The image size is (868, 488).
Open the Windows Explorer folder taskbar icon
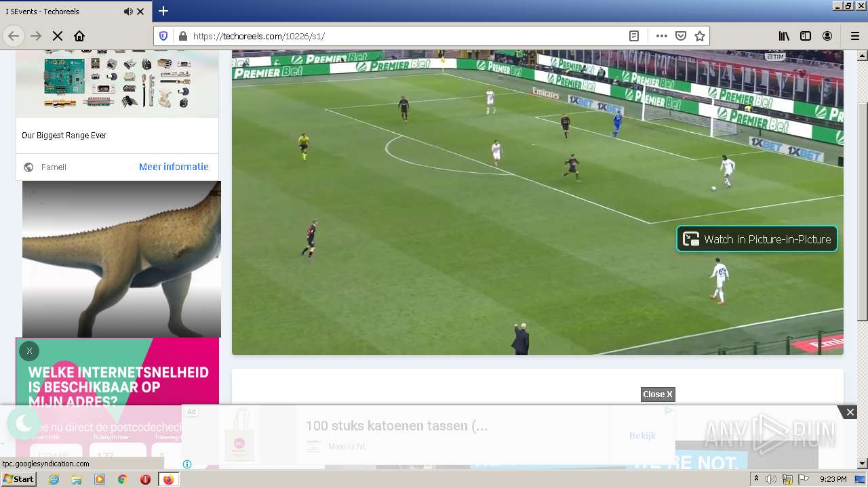pos(77,479)
